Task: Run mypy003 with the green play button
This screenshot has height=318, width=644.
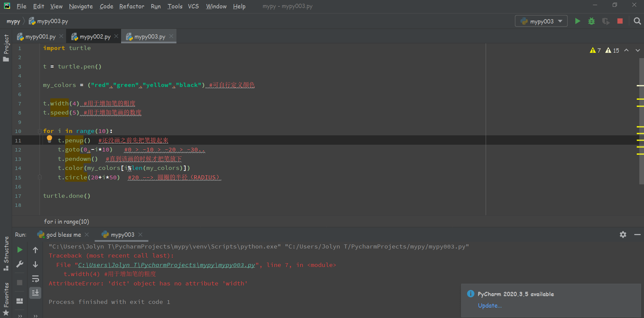Action: point(577,21)
